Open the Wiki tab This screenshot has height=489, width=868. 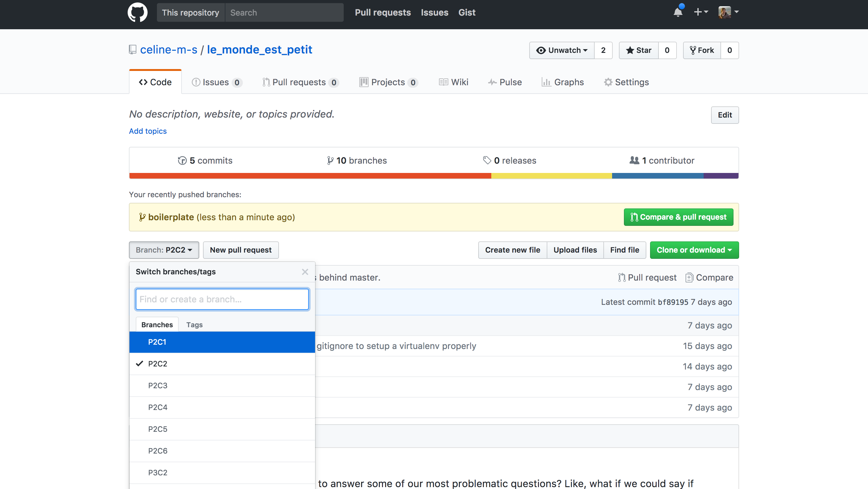tap(453, 82)
